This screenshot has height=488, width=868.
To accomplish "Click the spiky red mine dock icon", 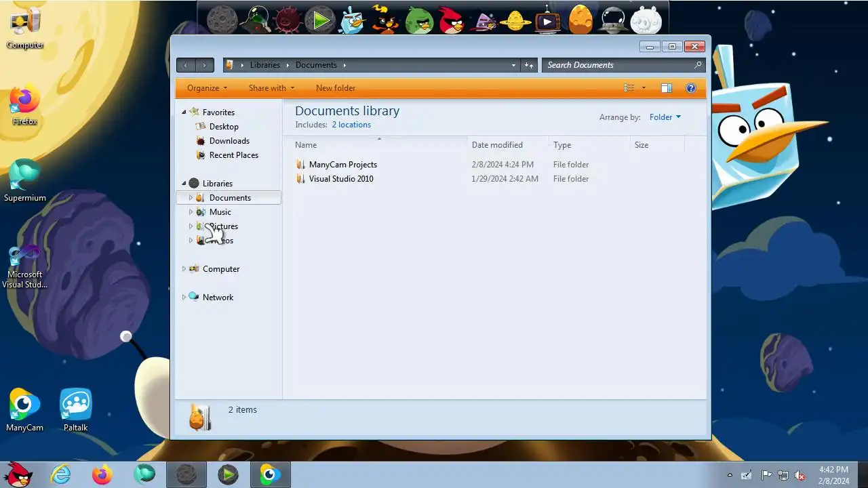I will point(288,20).
